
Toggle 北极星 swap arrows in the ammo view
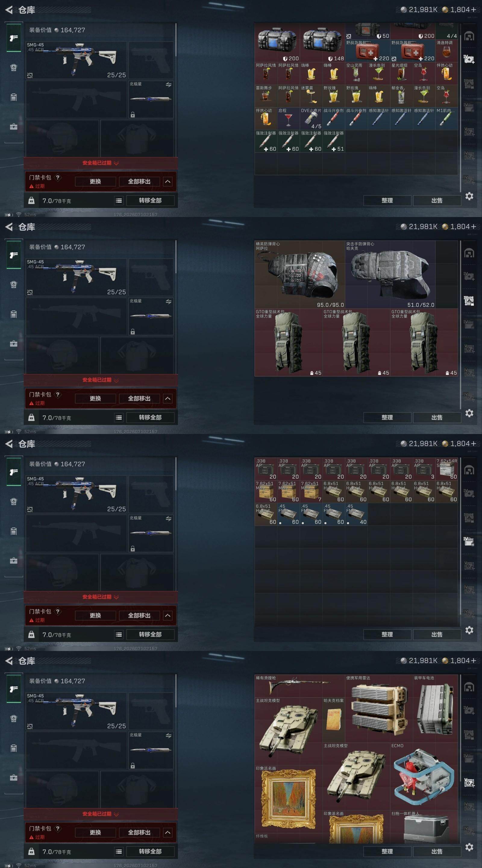(168, 519)
